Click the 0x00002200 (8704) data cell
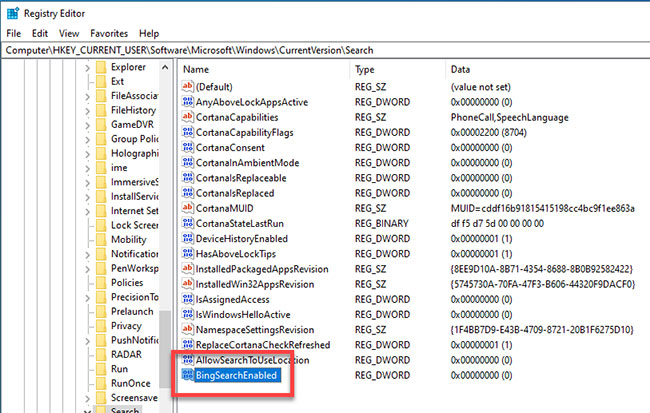This screenshot has width=650, height=413. 488,132
